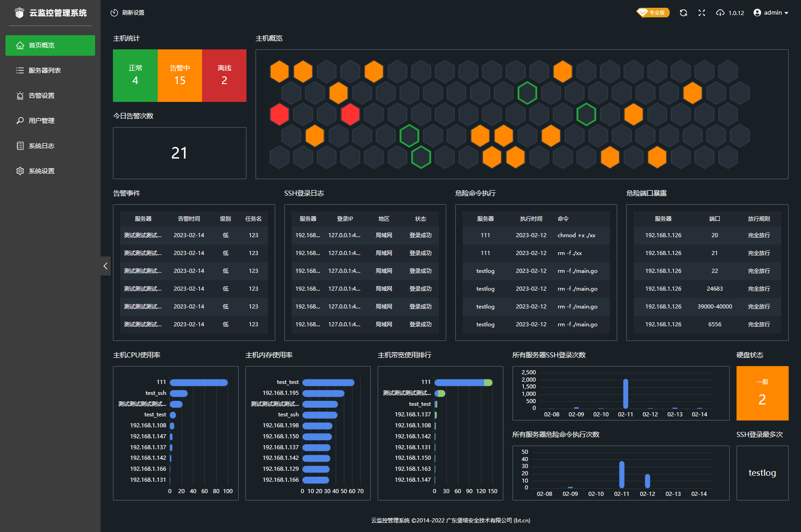Click the cloud update version icon
This screenshot has width=801, height=532.
point(720,13)
